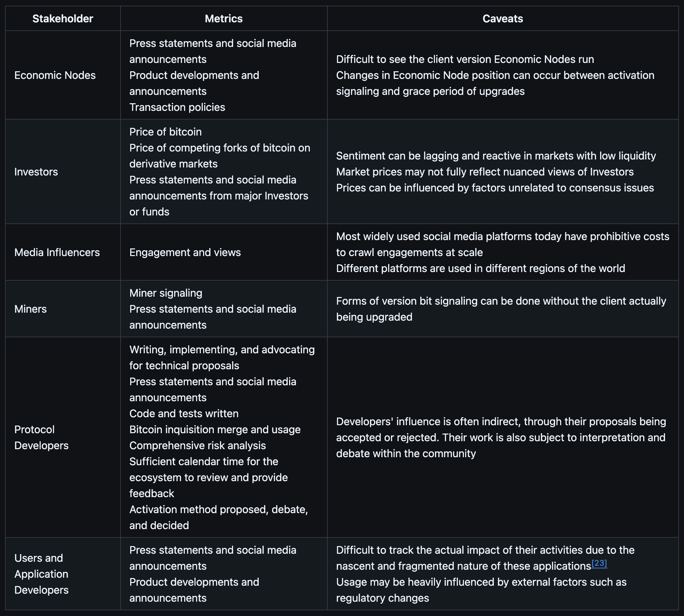
Task: Select the Economic Nodes cell
Action: click(x=55, y=75)
